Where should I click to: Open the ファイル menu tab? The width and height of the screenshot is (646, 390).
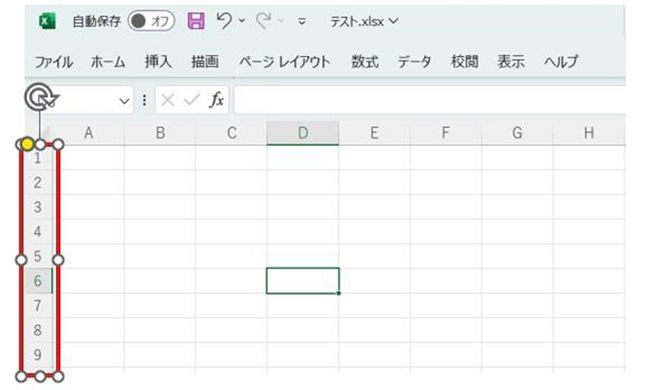pyautogui.click(x=54, y=62)
